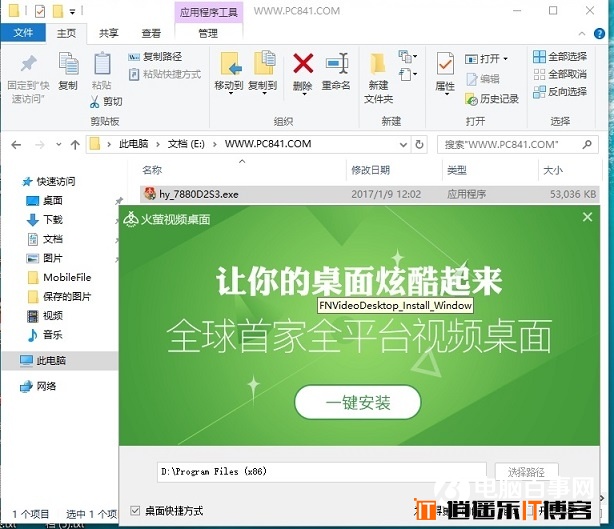Select This PC (此电脑) in sidebar
The height and width of the screenshot is (529, 614).
(60, 360)
